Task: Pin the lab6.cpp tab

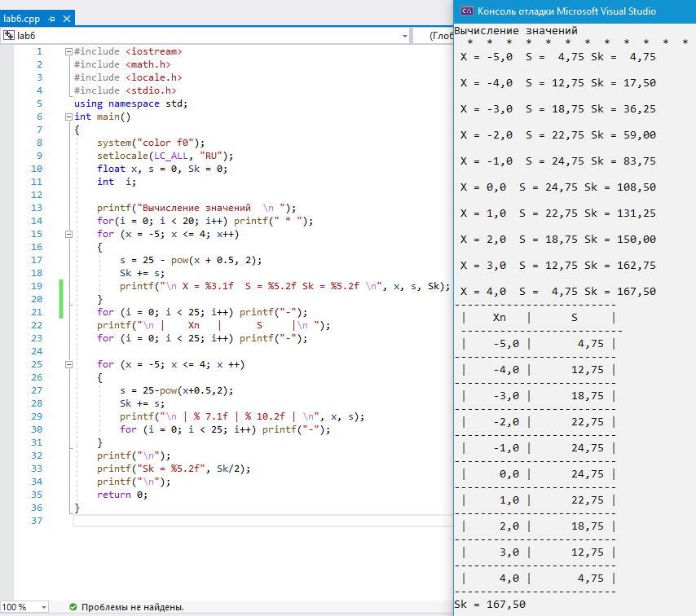Action: click(51, 19)
